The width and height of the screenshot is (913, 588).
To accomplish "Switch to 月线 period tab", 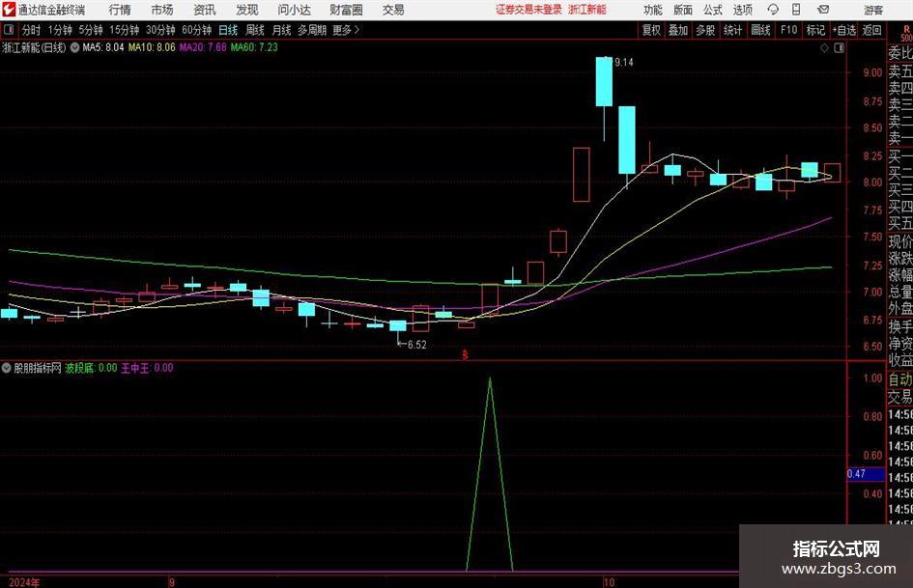I will point(281,30).
